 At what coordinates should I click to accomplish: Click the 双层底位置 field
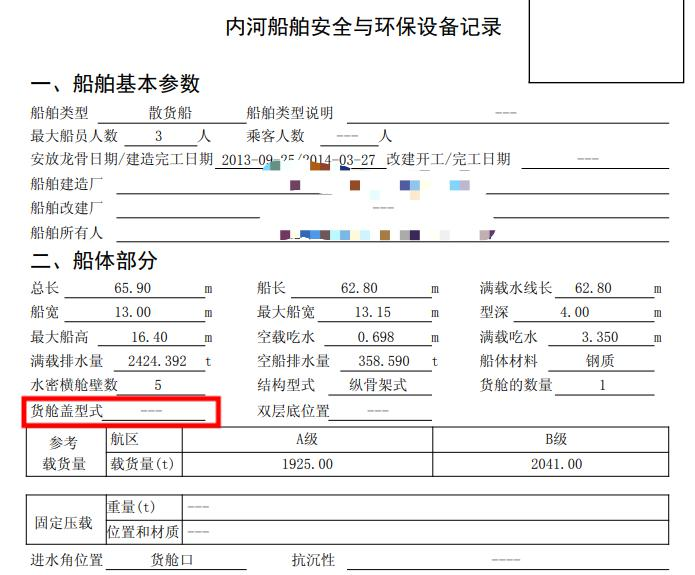pyautogui.click(x=379, y=411)
